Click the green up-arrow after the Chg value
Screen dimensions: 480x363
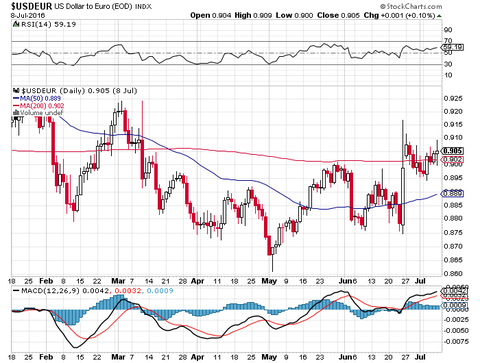click(x=439, y=16)
